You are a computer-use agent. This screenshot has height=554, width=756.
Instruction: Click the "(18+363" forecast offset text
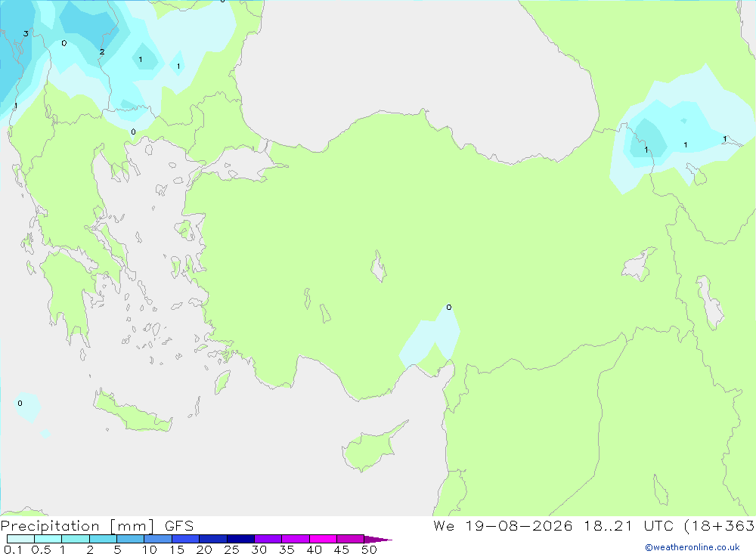click(720, 526)
